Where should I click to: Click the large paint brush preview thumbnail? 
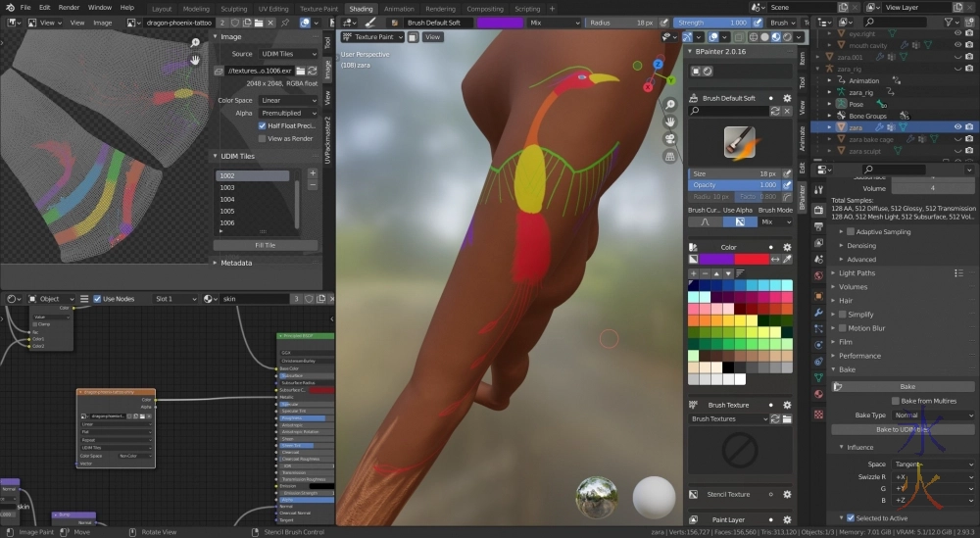pos(740,142)
